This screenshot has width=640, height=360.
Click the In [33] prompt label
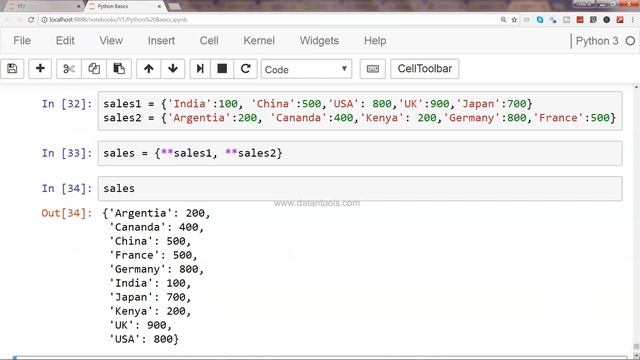pyautogui.click(x=67, y=153)
